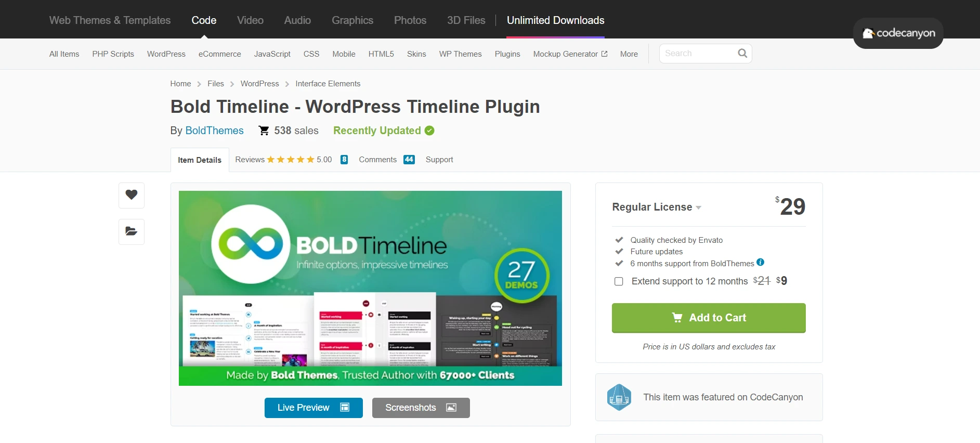This screenshot has width=980, height=443.
Task: Browse All Items category
Action: tap(64, 54)
